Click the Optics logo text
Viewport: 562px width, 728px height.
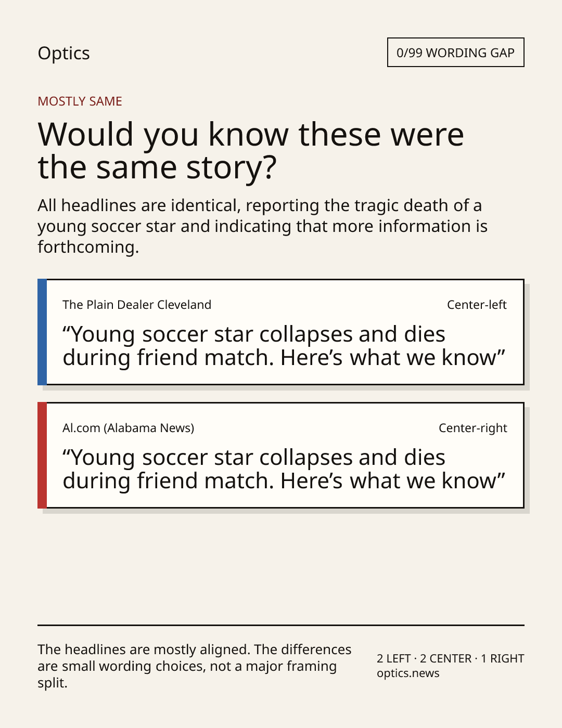63,53
